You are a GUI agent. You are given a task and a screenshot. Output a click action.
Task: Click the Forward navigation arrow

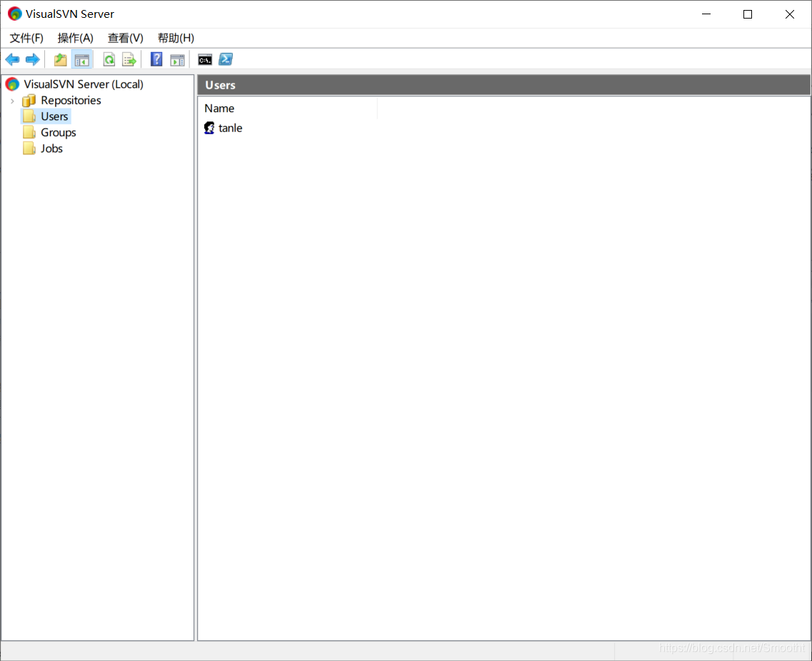pos(33,59)
